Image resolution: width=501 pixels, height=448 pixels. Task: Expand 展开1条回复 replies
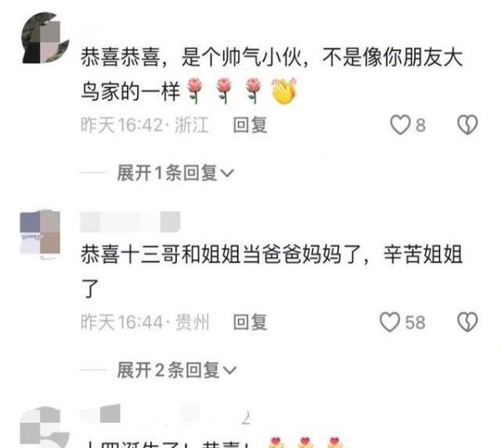[x=175, y=173]
